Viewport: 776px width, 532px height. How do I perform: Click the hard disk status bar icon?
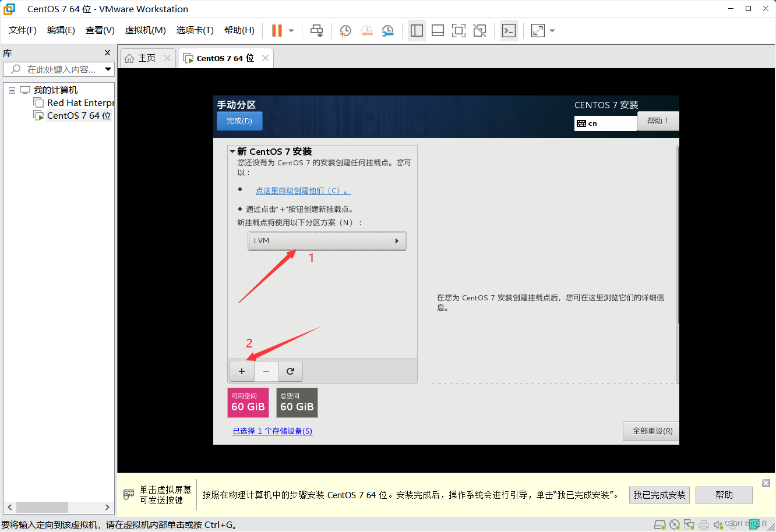660,525
